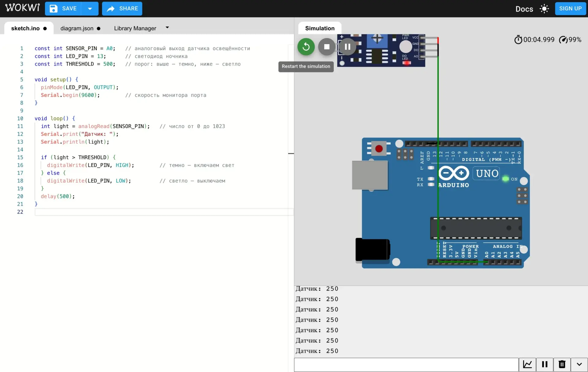588x372 pixels.
Task: Restart the simulation with green button
Action: pyautogui.click(x=306, y=47)
